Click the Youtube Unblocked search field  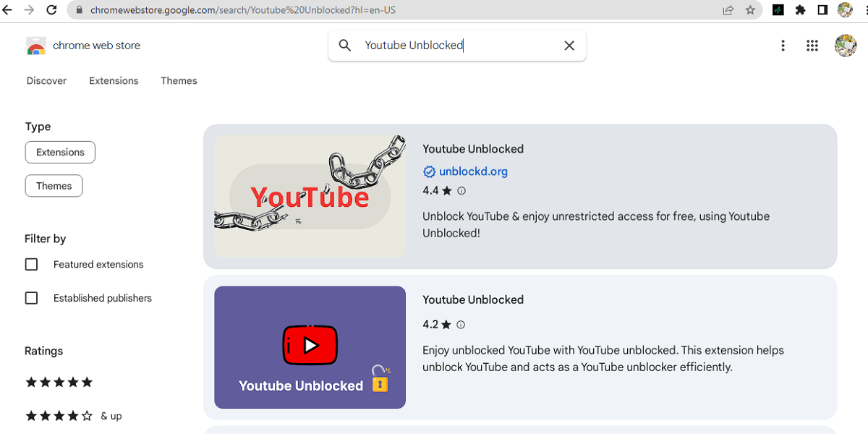pyautogui.click(x=457, y=46)
